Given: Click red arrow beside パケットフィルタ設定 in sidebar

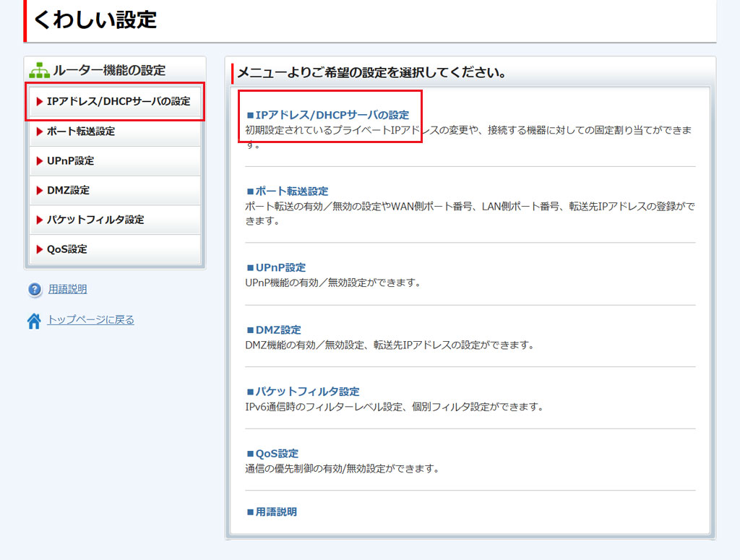Looking at the screenshot, I should pos(40,220).
